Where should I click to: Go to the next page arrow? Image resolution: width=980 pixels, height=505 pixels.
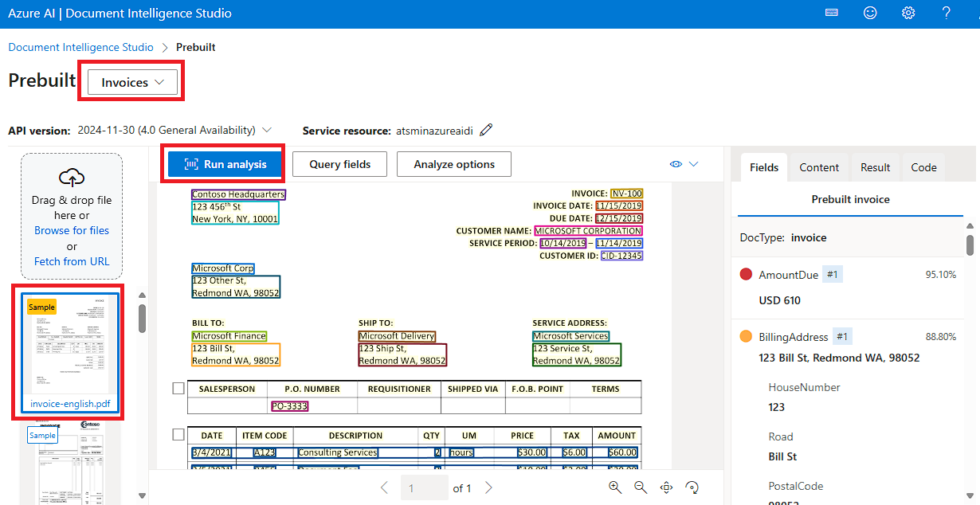[489, 487]
